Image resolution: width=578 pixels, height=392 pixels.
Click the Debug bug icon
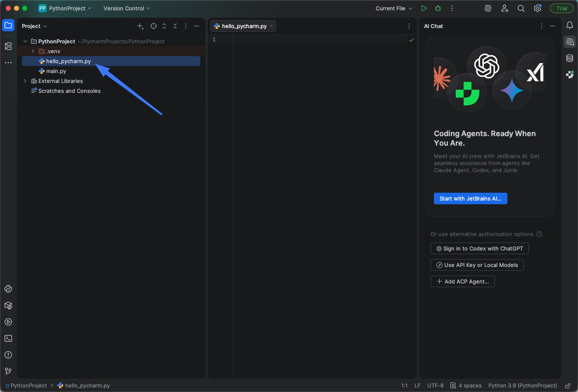[x=438, y=8]
